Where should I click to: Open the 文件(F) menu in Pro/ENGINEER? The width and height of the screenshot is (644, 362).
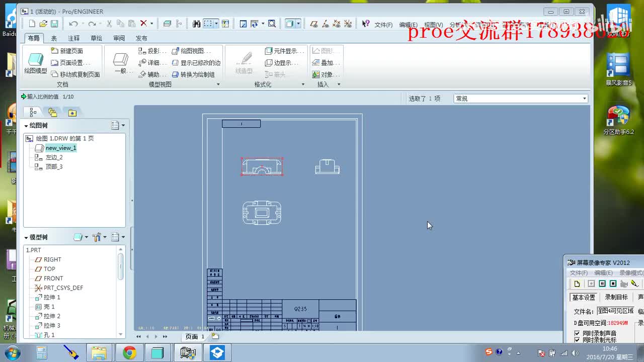pyautogui.click(x=383, y=25)
